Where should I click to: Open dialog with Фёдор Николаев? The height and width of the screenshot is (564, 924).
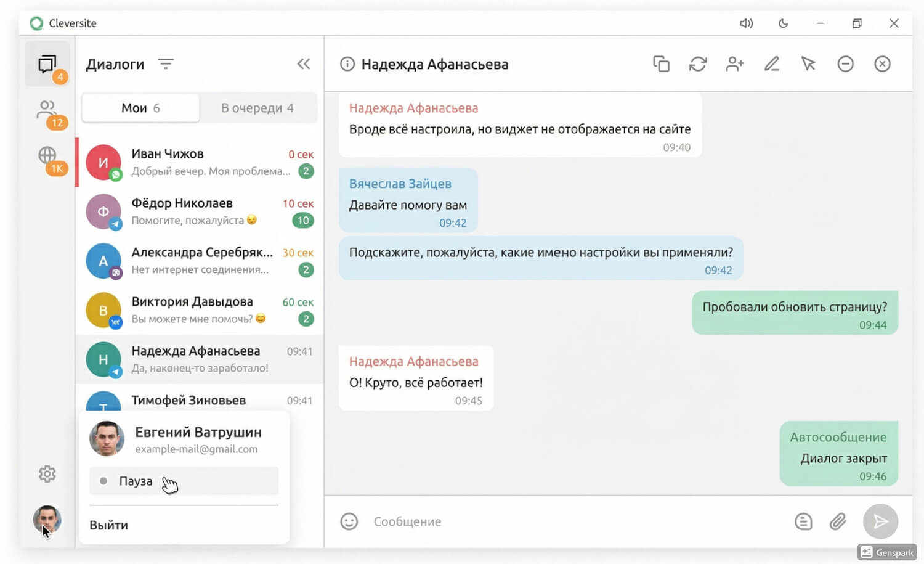click(200, 212)
